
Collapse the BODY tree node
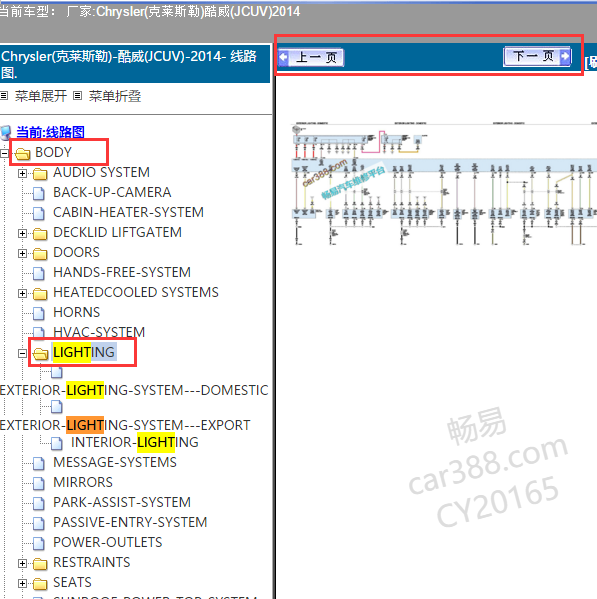click(4, 154)
